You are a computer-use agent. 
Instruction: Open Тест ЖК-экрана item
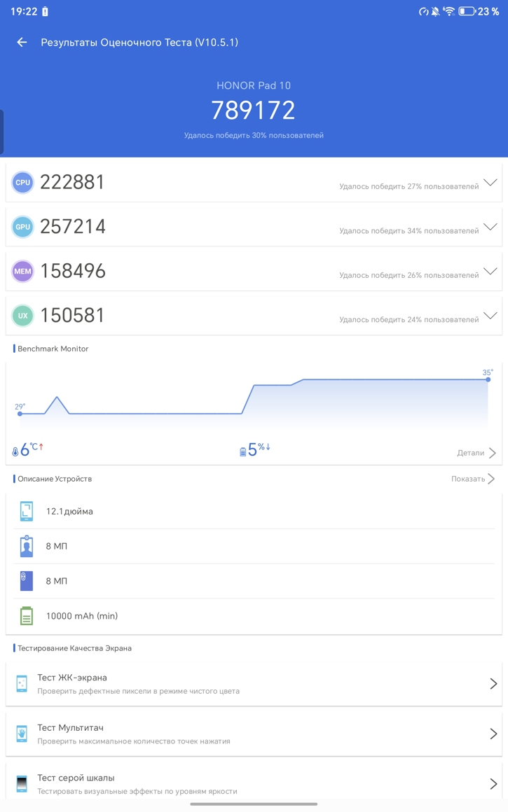click(254, 684)
